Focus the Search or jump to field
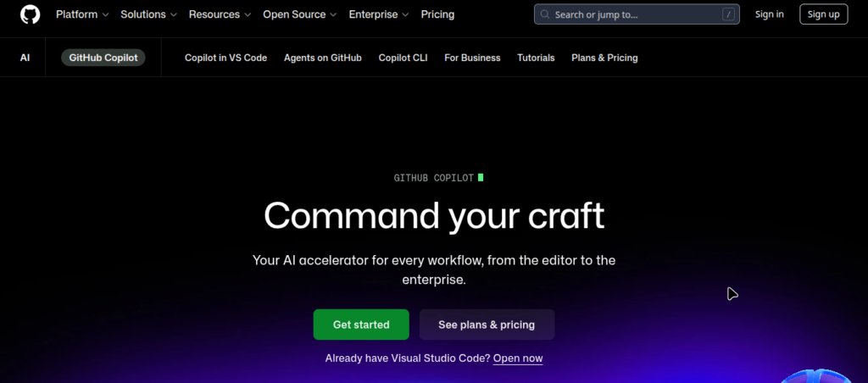Screen dimensions: 868x383 [x=637, y=14]
